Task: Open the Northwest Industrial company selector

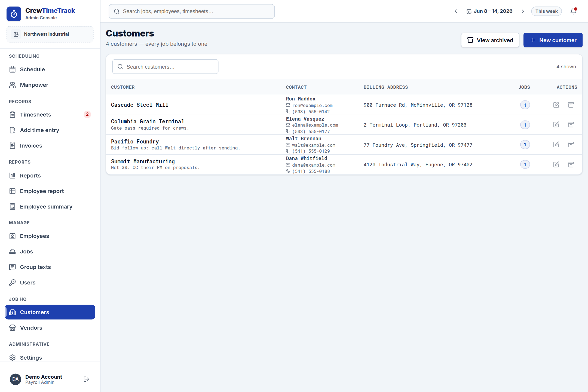Action: pos(50,34)
